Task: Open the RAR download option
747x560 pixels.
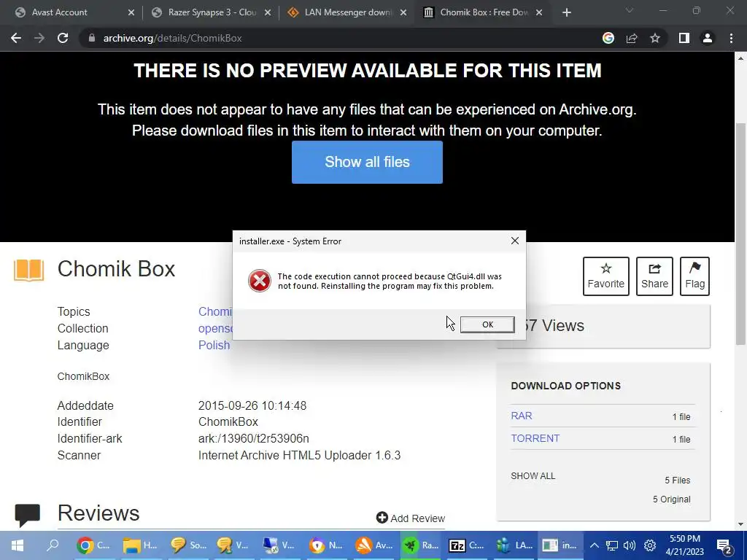Action: [x=521, y=416]
